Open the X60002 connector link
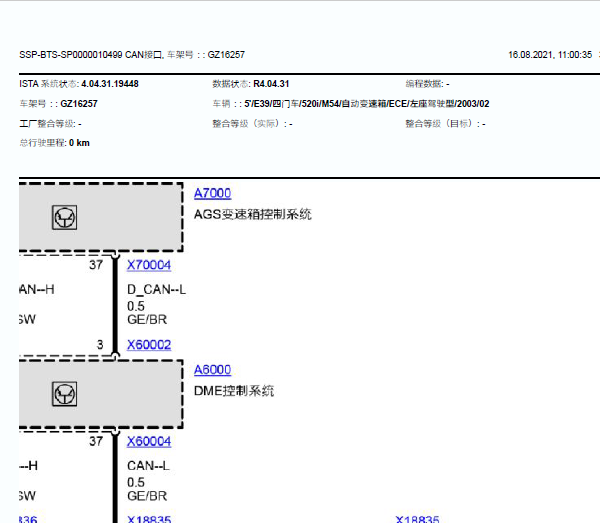Screen dimensions: 600x523 (x=149, y=345)
